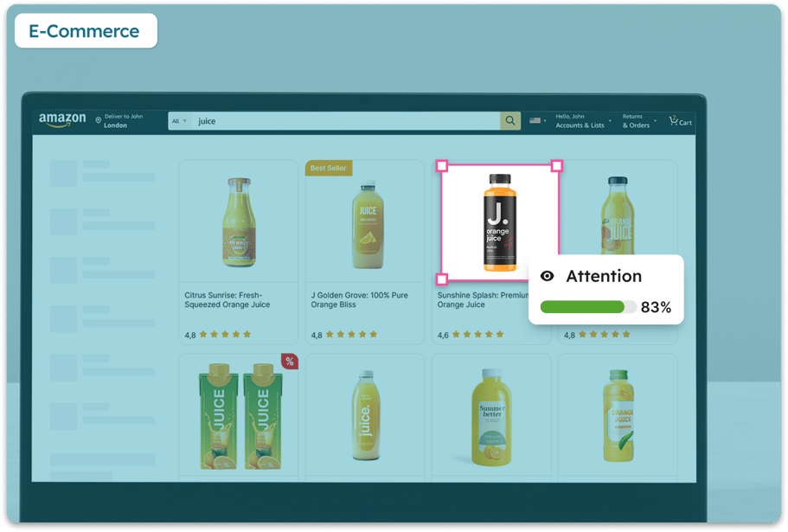Open J Golden Grove: 100% Pure Orange Bliss
Image resolution: width=788 pixels, height=532 pixels.
[359, 299]
